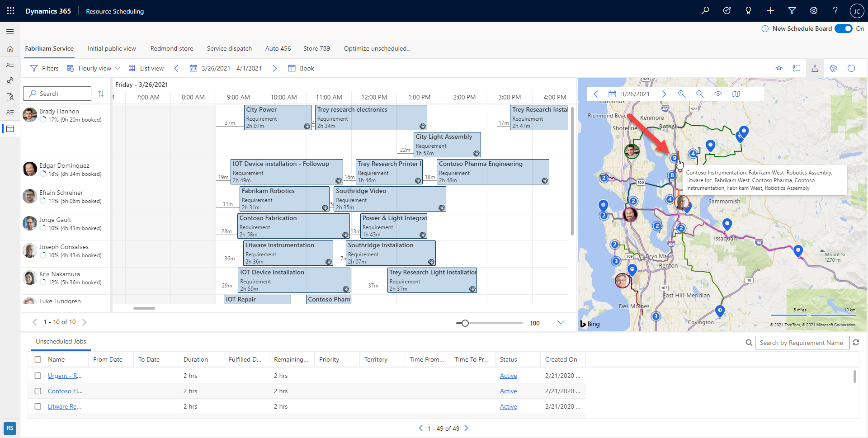Switch to the Service dispatch tab
This screenshot has height=438, width=868.
tap(229, 48)
